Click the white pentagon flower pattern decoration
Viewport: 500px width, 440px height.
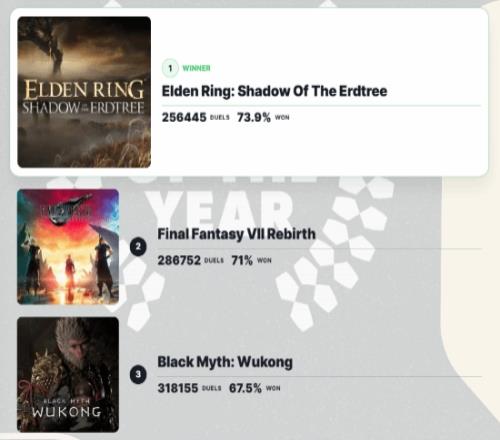pos(333,253)
